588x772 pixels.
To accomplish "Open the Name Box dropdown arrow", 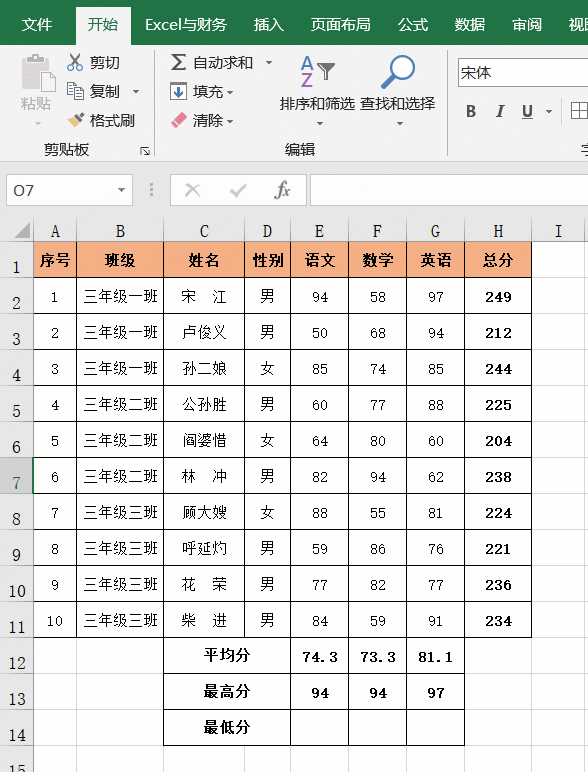I will (x=121, y=190).
